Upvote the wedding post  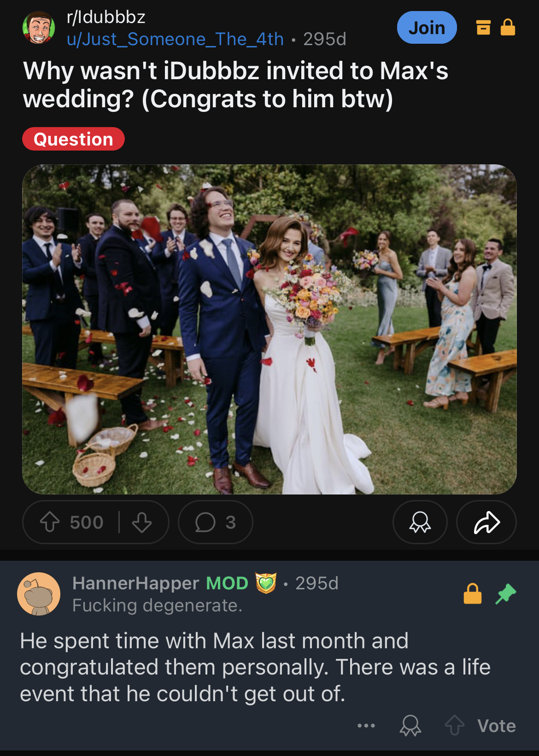pos(50,522)
